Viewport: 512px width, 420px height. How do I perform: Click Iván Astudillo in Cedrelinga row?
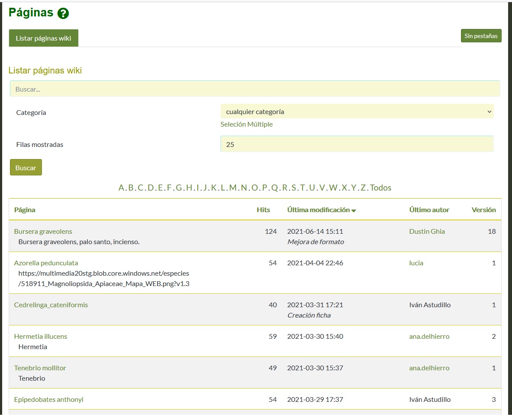tap(430, 305)
